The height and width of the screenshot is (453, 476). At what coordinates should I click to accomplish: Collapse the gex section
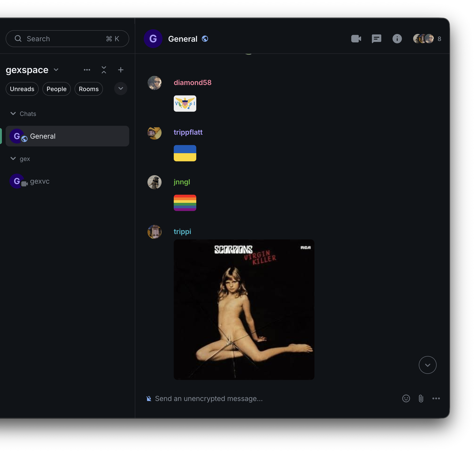13,158
